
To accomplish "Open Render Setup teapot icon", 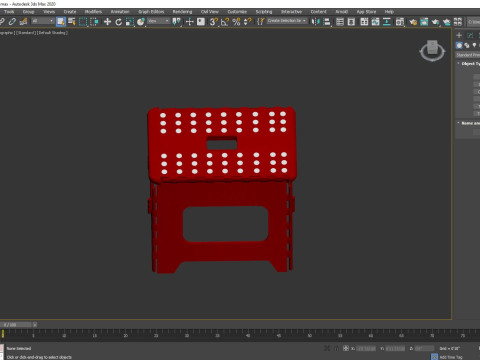I will pos(413,22).
